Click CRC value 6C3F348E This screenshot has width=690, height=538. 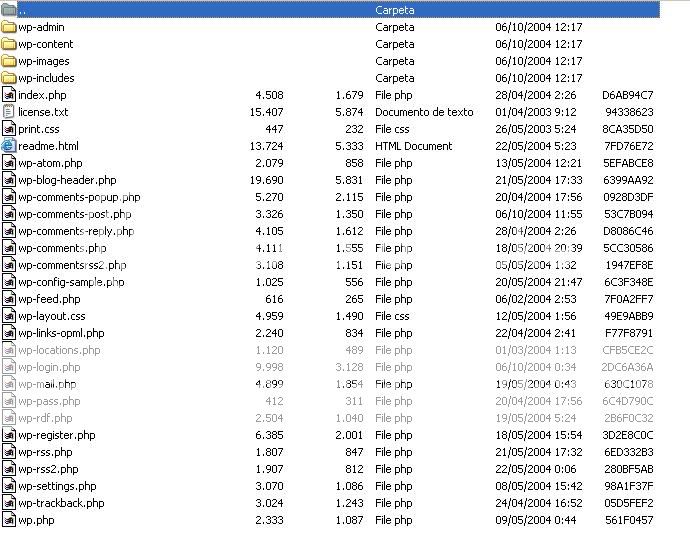(x=629, y=282)
